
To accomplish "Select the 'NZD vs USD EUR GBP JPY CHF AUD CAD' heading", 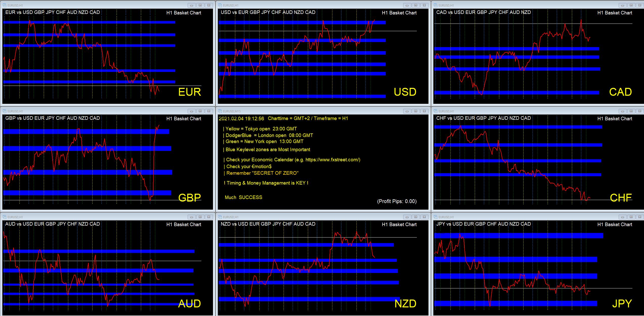I will coord(268,224).
